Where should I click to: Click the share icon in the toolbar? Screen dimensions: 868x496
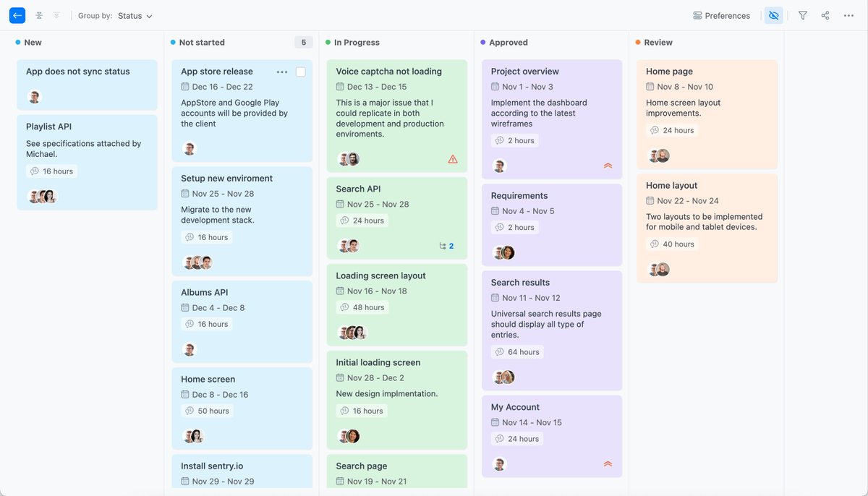point(825,15)
